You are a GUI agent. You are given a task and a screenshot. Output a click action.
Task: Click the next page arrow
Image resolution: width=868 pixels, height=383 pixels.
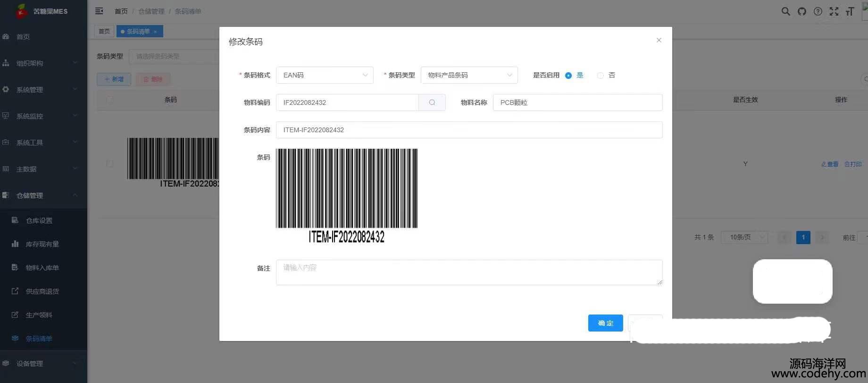click(822, 237)
